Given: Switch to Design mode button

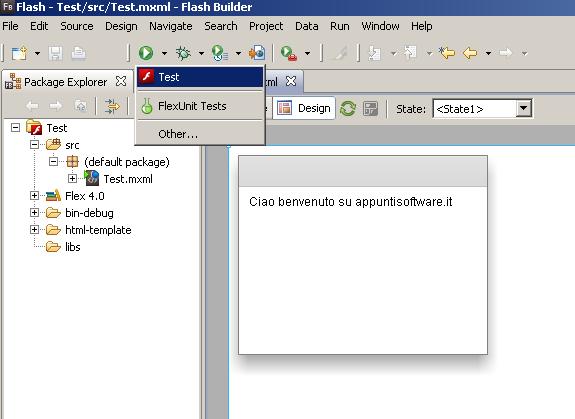Looking at the screenshot, I should pos(304,108).
